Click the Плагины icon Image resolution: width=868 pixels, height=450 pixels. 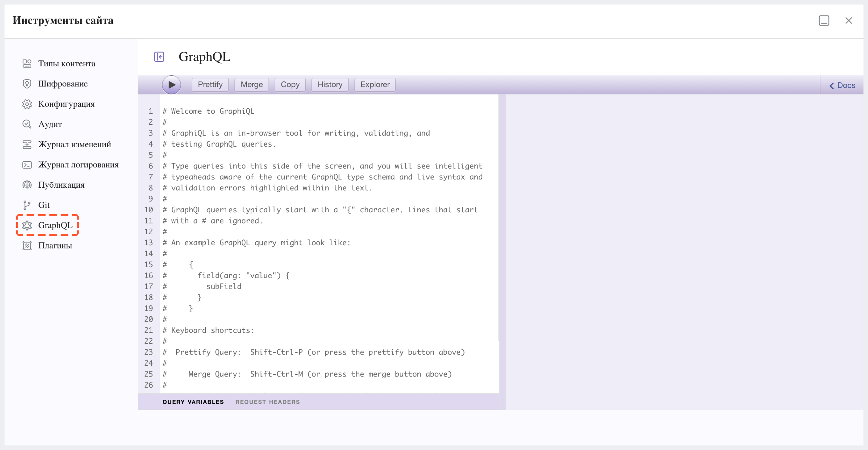[27, 245]
